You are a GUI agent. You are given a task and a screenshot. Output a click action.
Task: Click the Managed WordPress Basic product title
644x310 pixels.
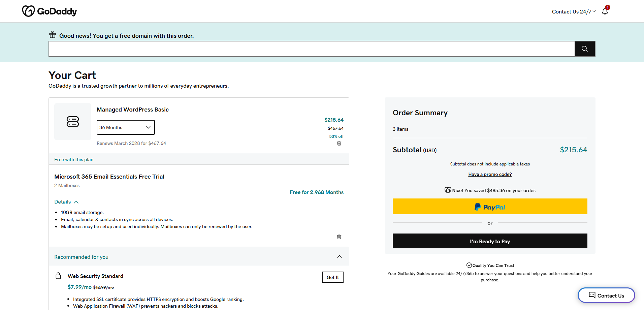pos(133,110)
